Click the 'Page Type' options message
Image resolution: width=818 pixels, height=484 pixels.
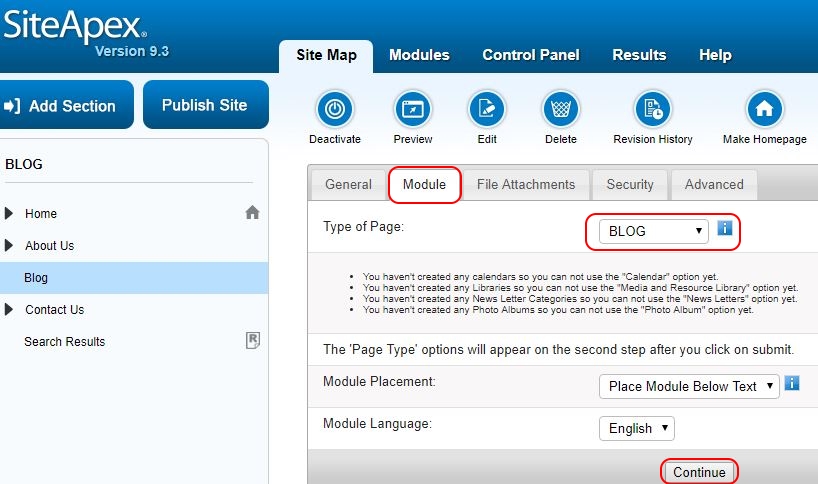click(x=558, y=349)
